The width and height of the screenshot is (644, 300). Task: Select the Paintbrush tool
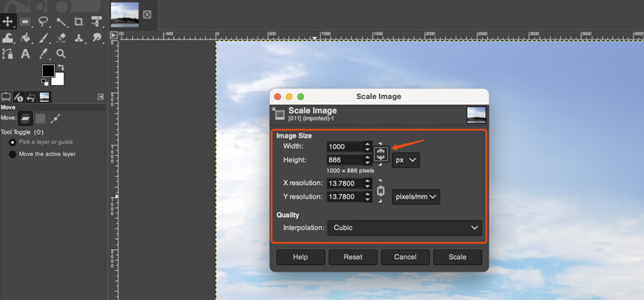point(43,38)
